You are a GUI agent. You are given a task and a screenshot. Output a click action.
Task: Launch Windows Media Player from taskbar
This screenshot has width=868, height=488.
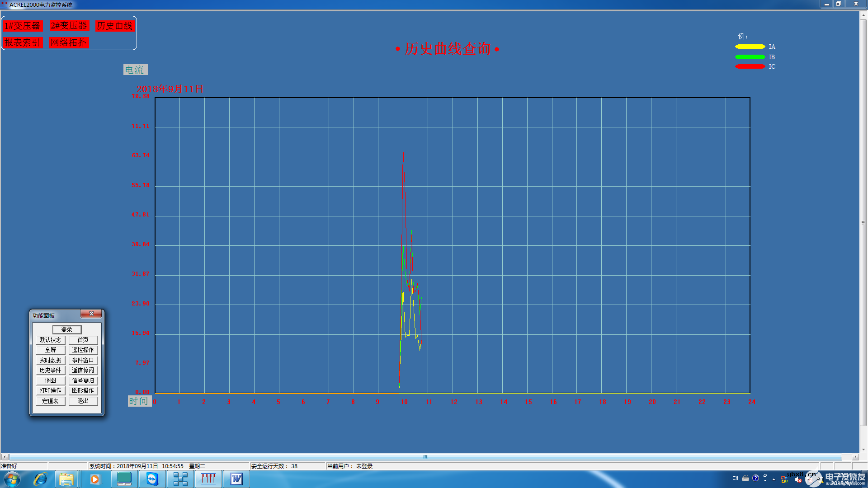point(95,479)
